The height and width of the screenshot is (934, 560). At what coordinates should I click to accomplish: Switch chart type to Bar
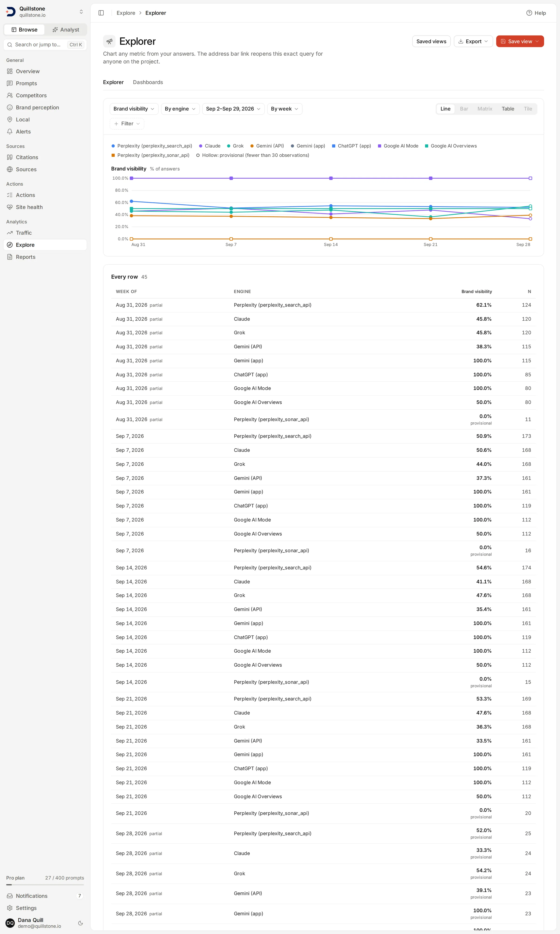pyautogui.click(x=464, y=109)
